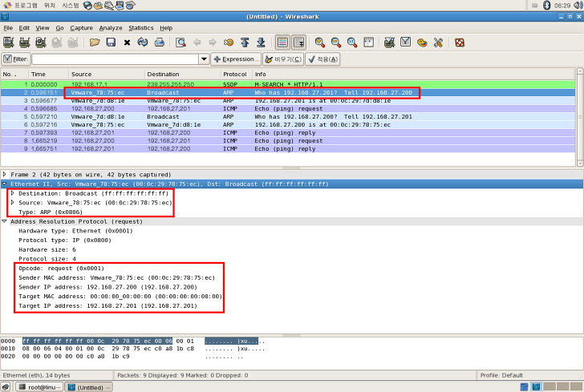Viewport: 584px width, 392px height.
Task: Click the Expression... button
Action: pyautogui.click(x=236, y=59)
